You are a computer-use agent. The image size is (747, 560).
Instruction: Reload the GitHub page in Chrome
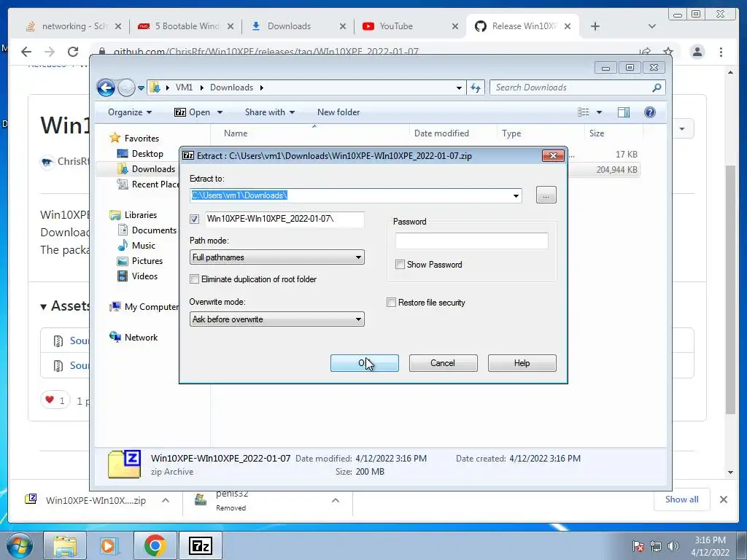(73, 52)
